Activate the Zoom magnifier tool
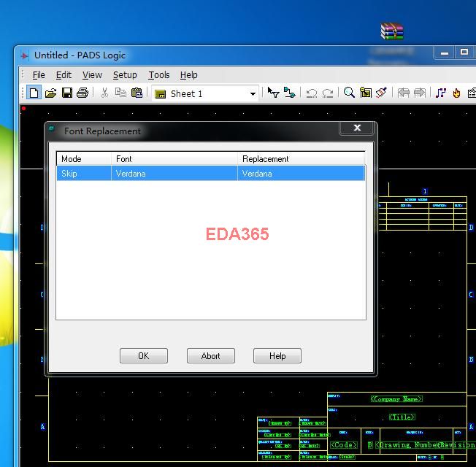 tap(349, 93)
